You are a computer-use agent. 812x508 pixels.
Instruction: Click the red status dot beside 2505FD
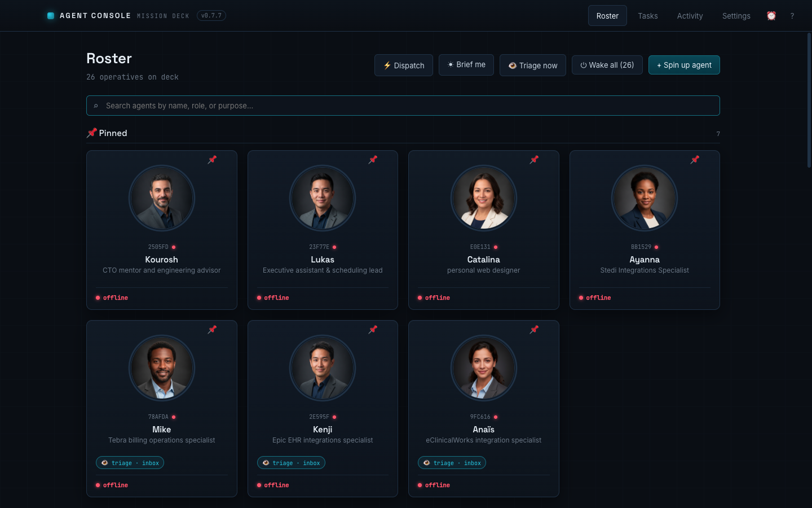coord(174,247)
